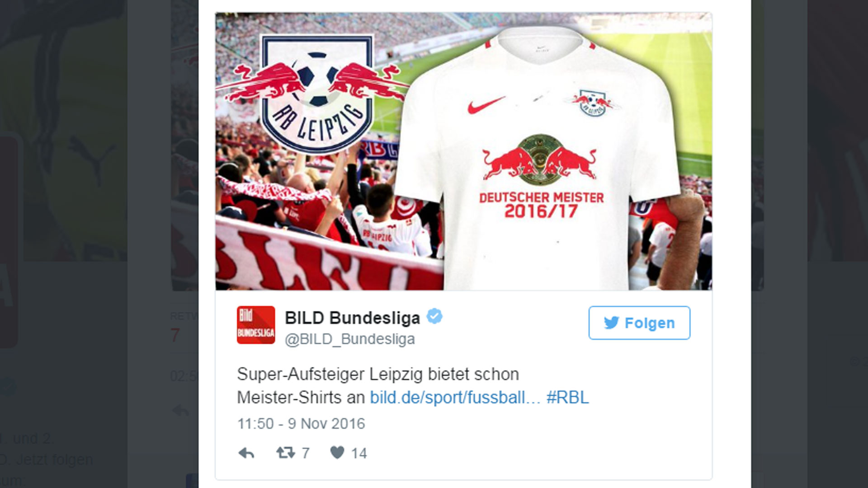Open the @BILD_Bundesliga handle
Viewport: 868px width, 488px height.
pyautogui.click(x=349, y=339)
